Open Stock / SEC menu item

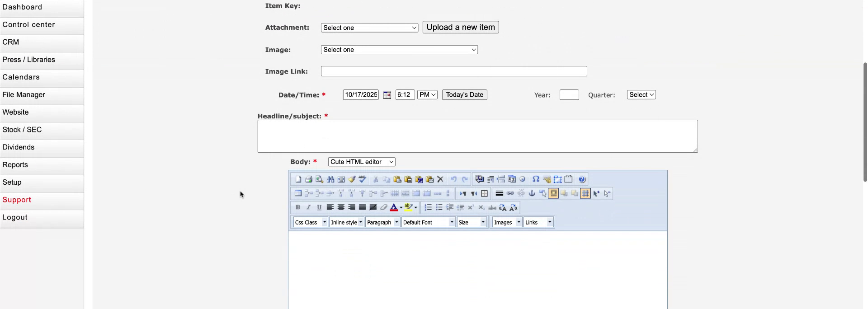tap(42, 130)
